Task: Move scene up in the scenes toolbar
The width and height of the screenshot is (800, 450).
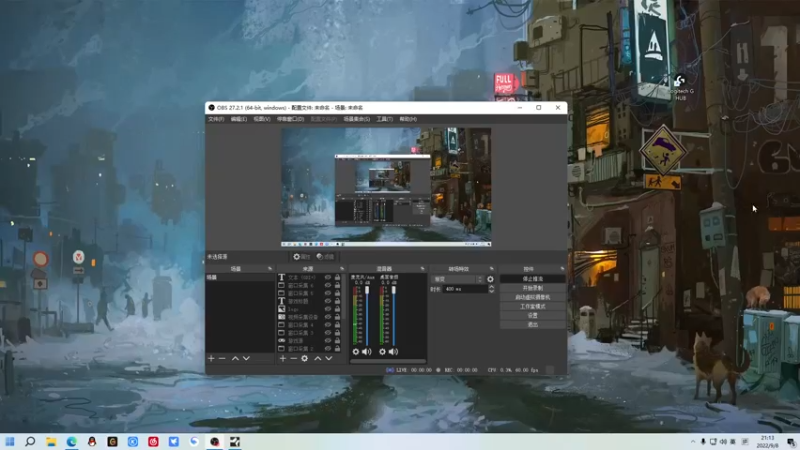Action: [235, 359]
